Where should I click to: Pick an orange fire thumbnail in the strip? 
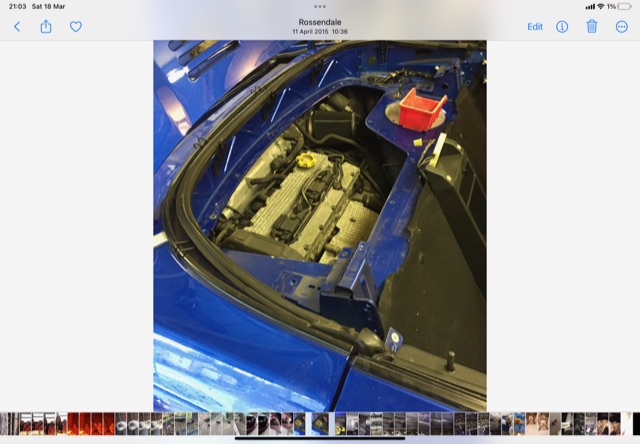tap(75, 423)
